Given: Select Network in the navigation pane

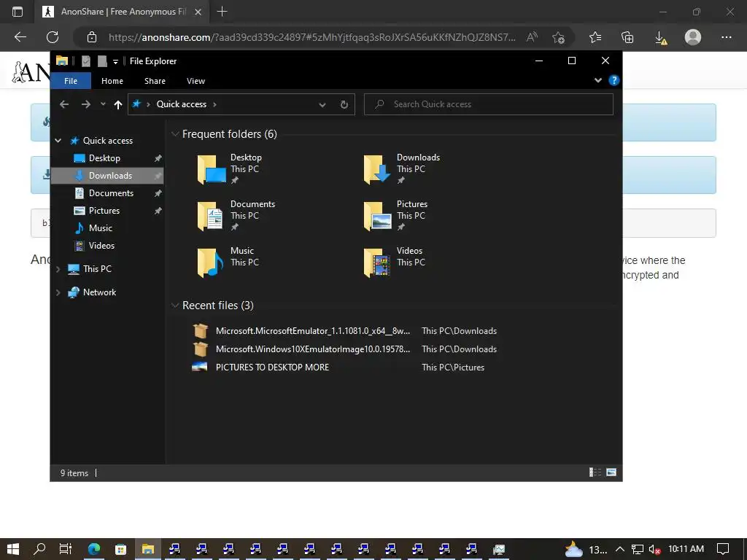Looking at the screenshot, I should [x=99, y=292].
